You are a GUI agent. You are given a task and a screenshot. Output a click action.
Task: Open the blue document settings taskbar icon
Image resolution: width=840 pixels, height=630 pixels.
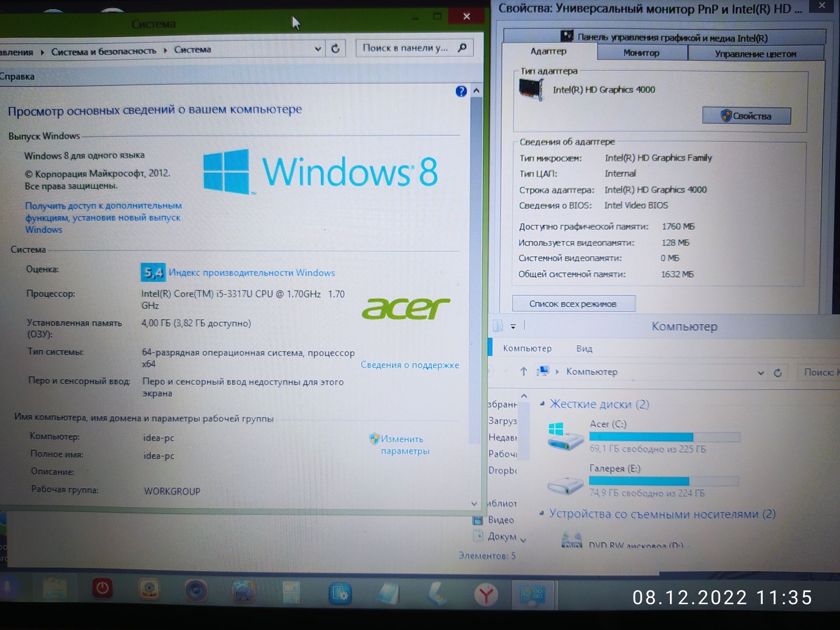click(x=339, y=593)
